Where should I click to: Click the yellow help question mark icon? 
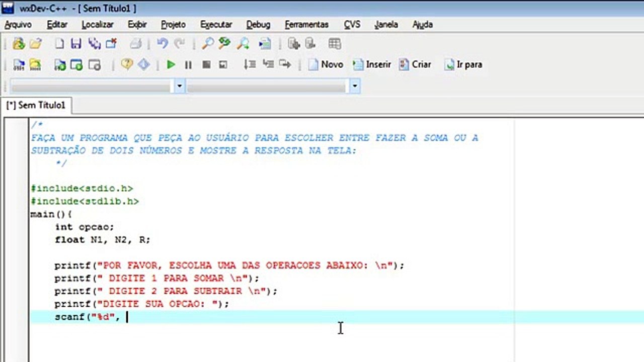click(x=127, y=64)
